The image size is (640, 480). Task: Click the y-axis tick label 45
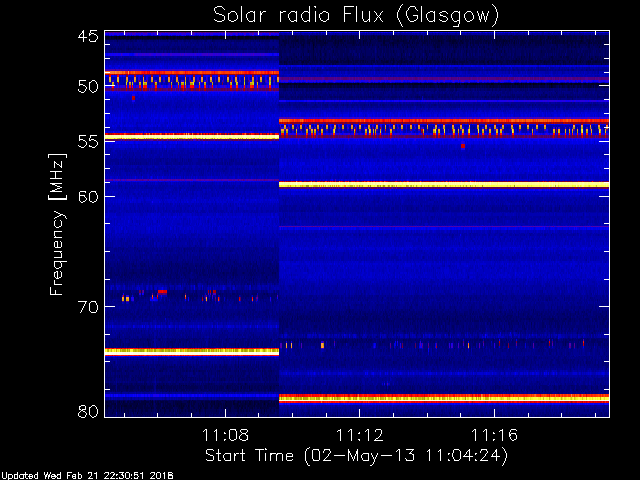coord(88,36)
